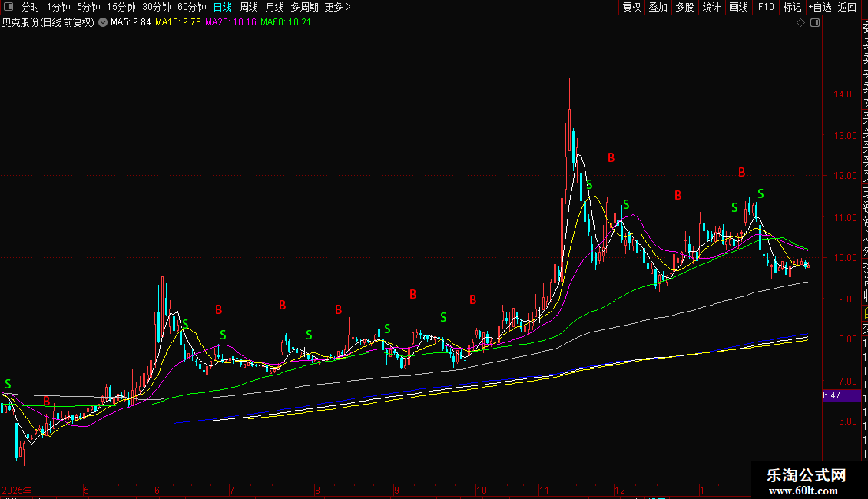Click the 10.00 price axis label
Viewport: 868px width, 499px height.
(x=845, y=258)
